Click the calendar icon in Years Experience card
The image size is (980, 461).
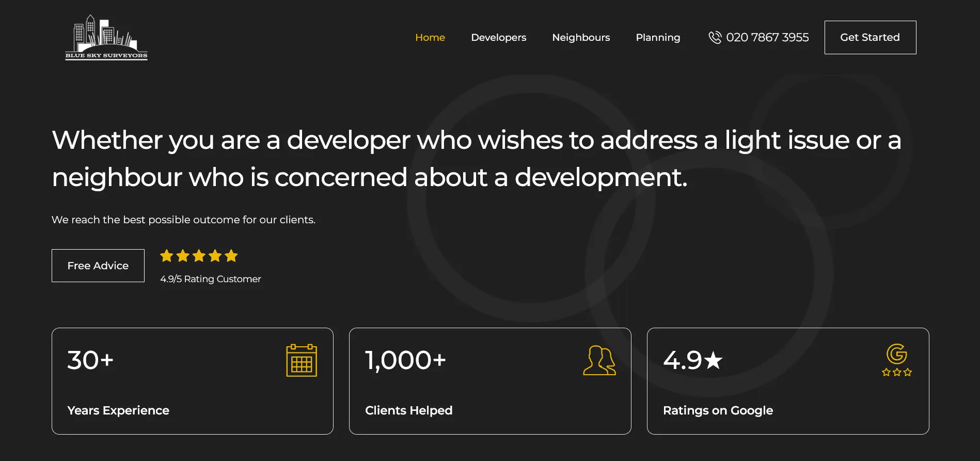point(302,360)
